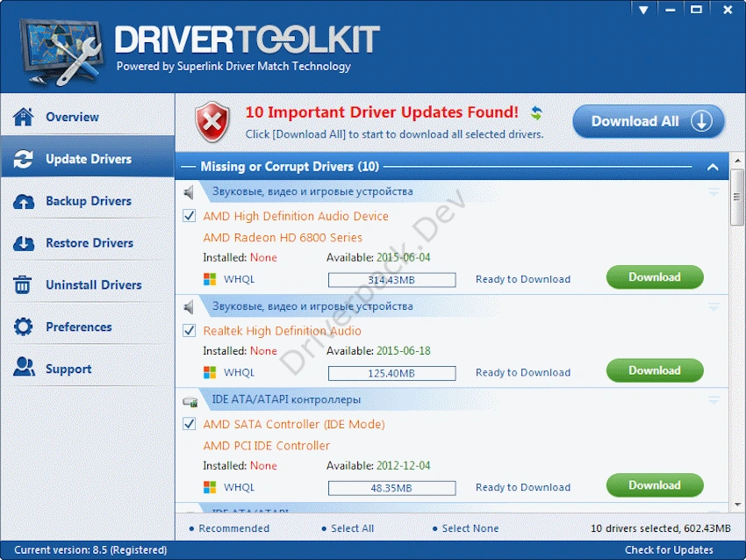Screen dimensions: 746x560
Task: Click the scrollbar down arrow
Action: pos(737,505)
